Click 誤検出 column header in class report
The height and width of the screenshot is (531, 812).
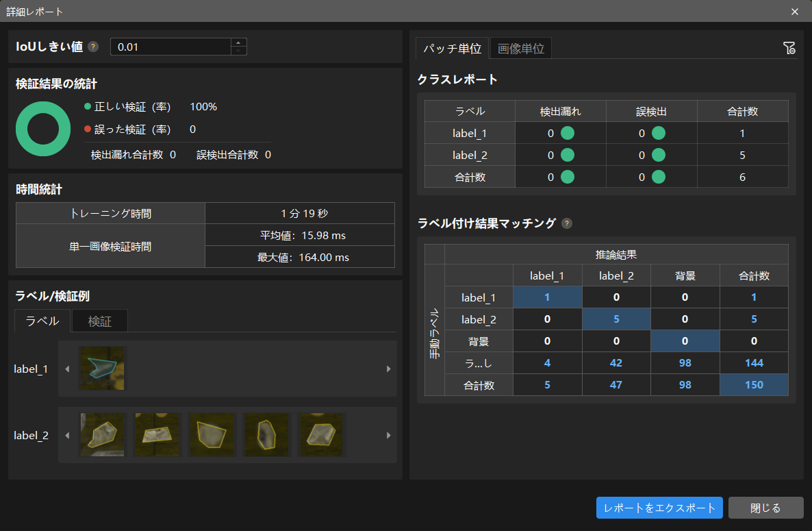(x=652, y=112)
